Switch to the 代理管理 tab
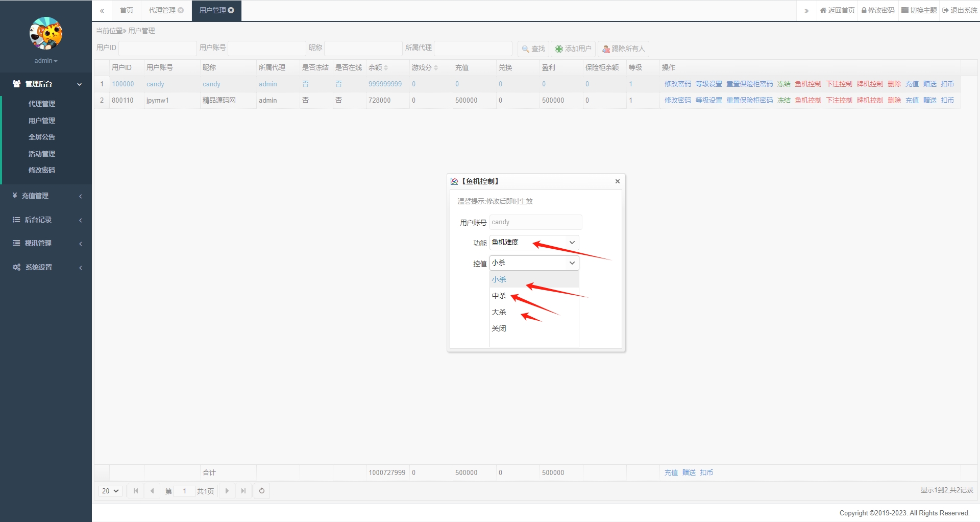Screen dimensions: 980x522 (x=162, y=10)
